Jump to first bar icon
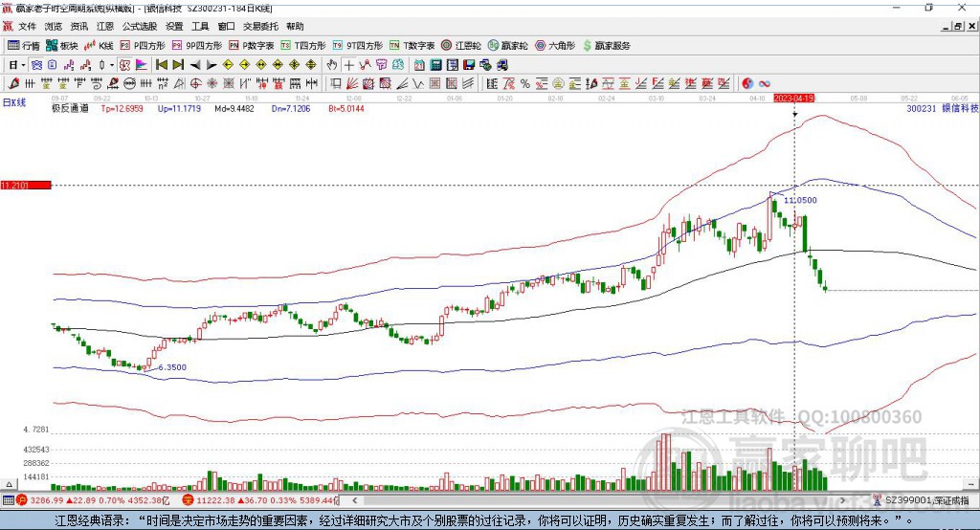980x530 pixels. click(161, 65)
